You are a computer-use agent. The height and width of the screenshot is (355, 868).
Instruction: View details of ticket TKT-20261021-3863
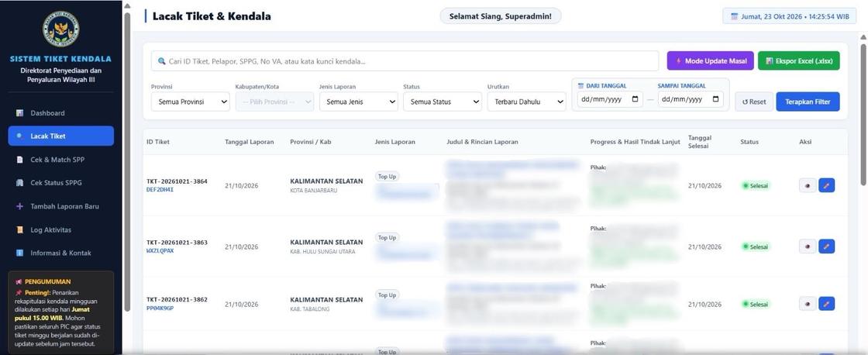(x=808, y=246)
